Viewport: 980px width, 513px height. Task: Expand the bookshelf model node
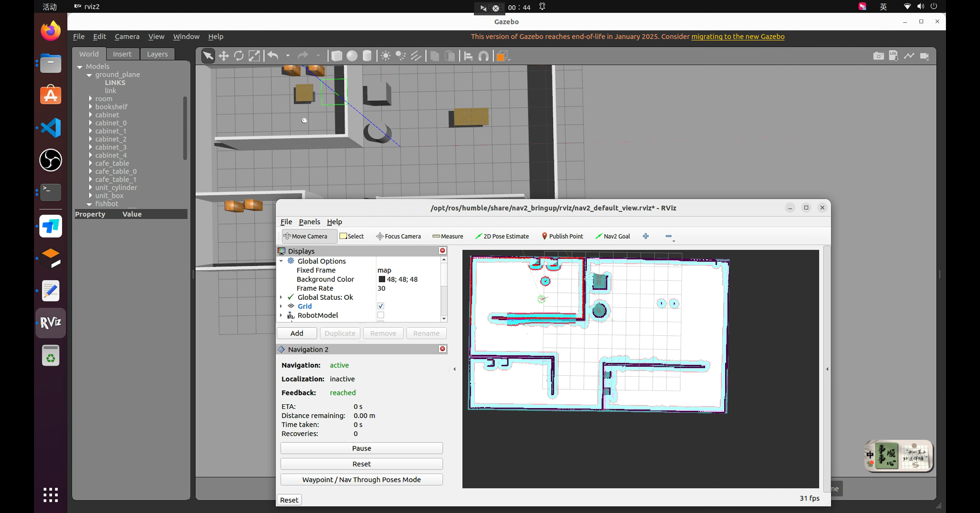(90, 106)
